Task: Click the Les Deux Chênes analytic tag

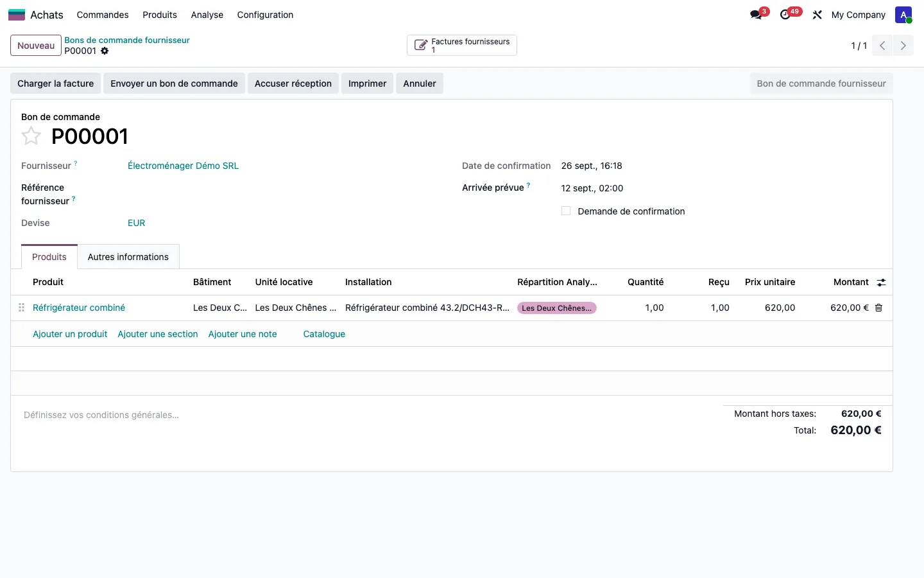Action: (557, 308)
